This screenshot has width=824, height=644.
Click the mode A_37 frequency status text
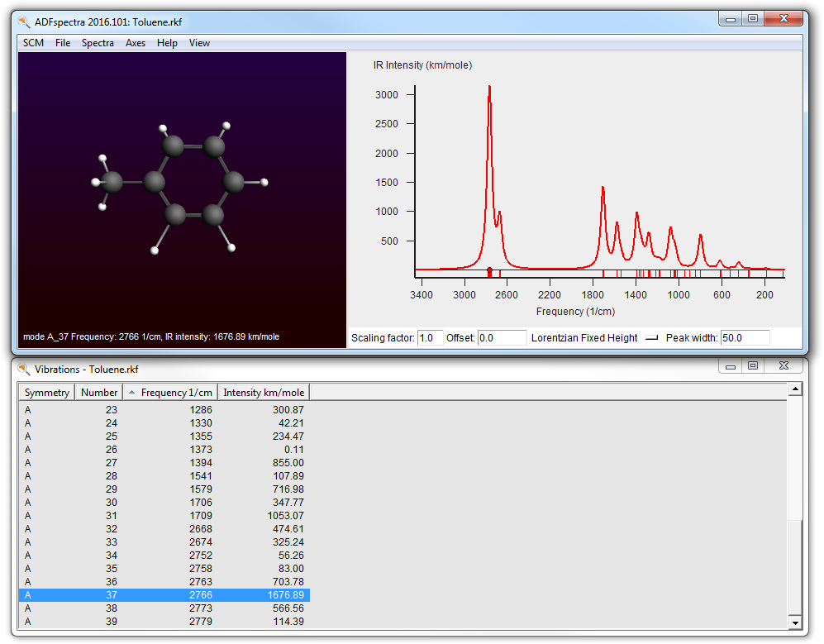point(151,336)
